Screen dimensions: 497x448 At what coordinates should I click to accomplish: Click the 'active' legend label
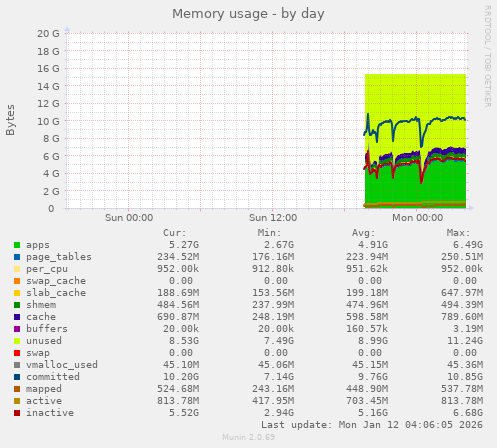[44, 401]
